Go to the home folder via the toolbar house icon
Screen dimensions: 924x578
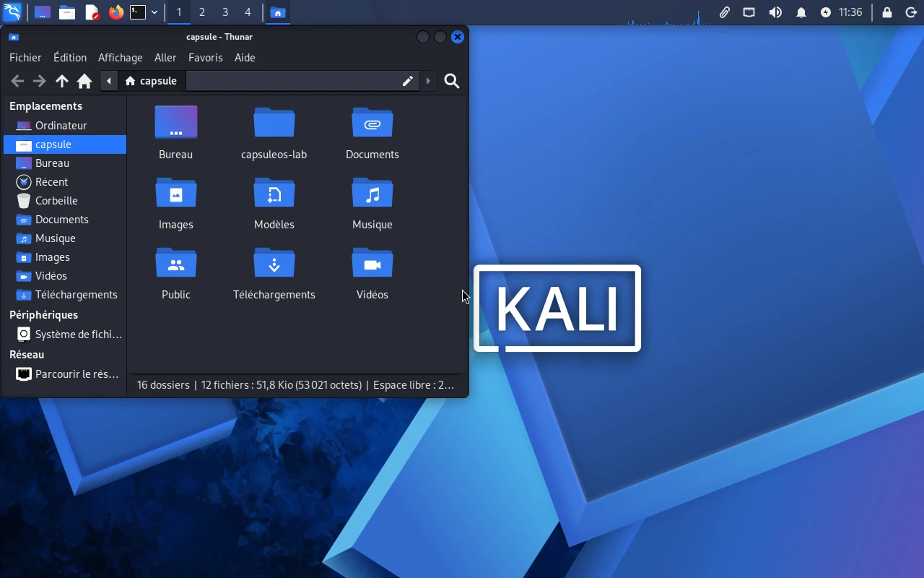(x=84, y=81)
